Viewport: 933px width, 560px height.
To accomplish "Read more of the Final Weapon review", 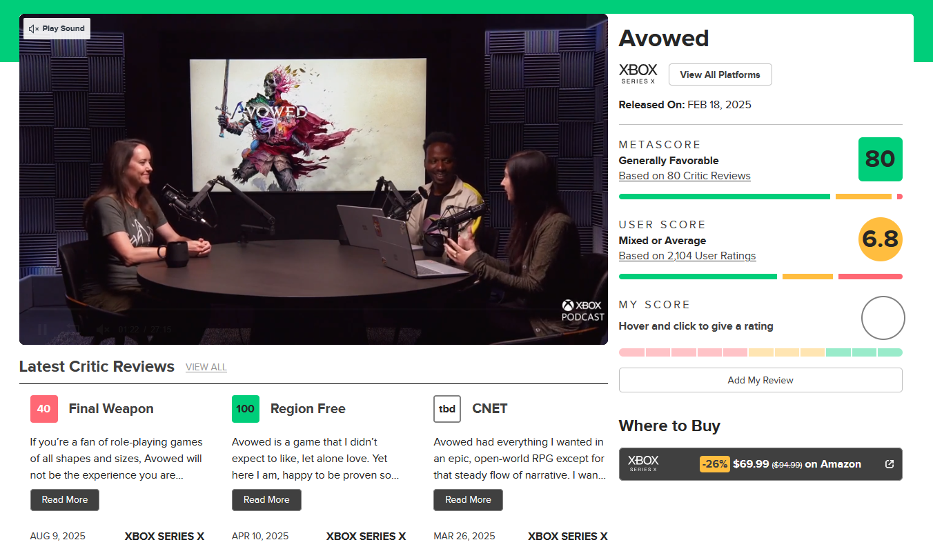I will (65, 500).
